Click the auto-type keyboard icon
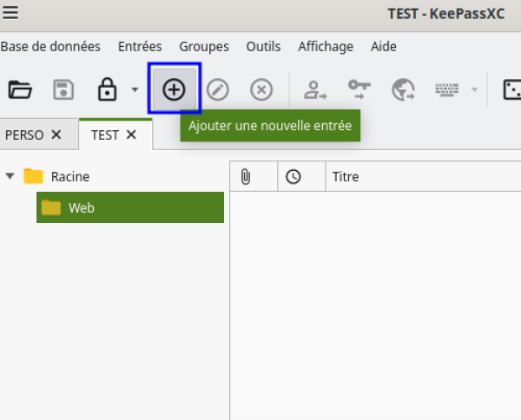Image resolution: width=521 pixels, height=420 pixels. pyautogui.click(x=446, y=89)
